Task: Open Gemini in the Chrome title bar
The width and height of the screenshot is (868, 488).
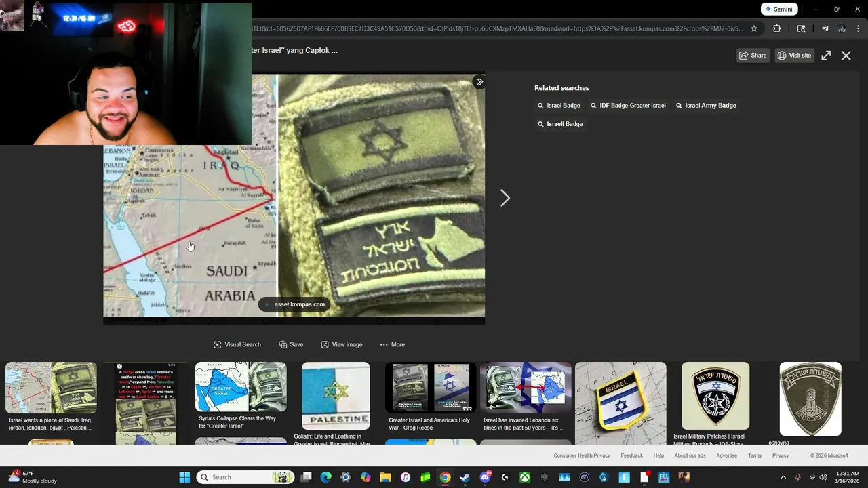Action: point(779,9)
